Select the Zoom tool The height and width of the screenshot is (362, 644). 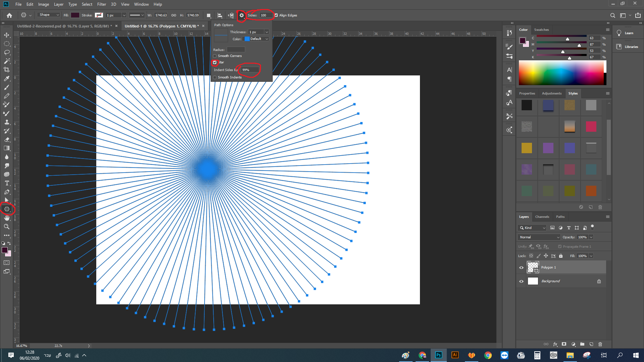tap(7, 227)
